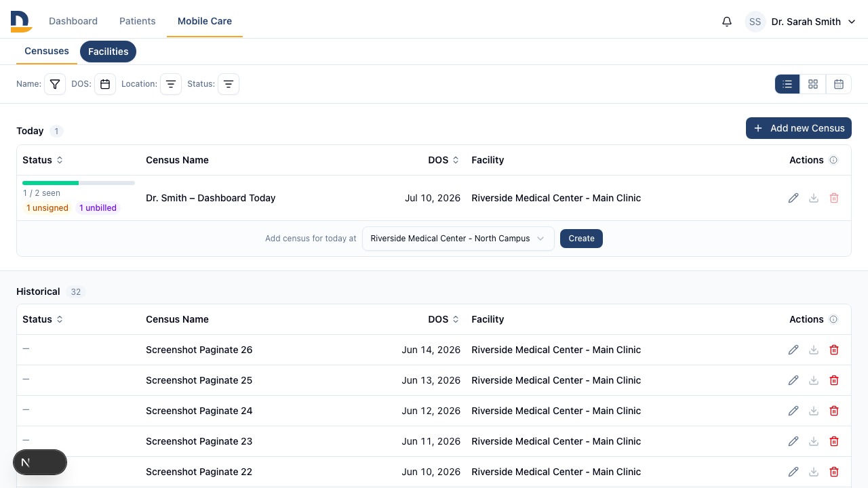
Task: Open Screenshot Paginate 25 census name
Action: click(x=199, y=380)
